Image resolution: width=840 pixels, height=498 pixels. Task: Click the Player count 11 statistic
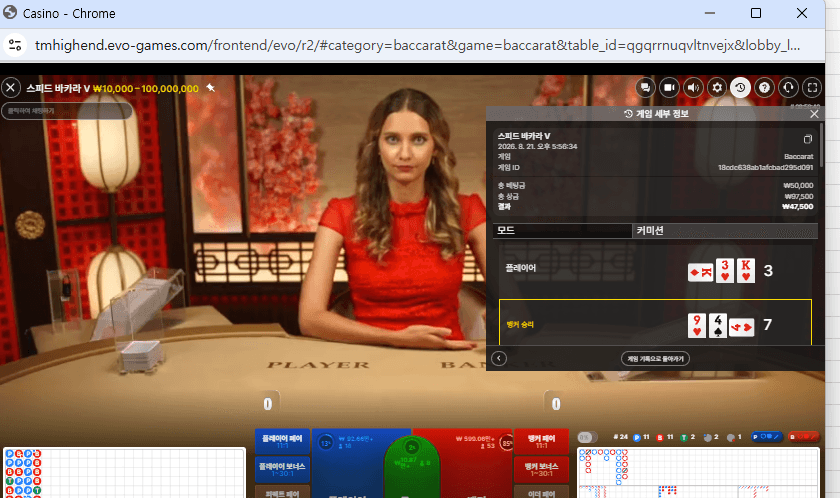tap(641, 437)
